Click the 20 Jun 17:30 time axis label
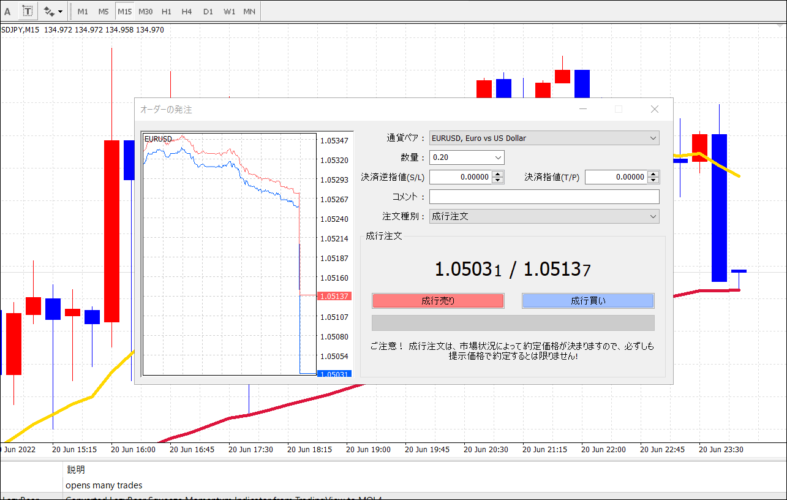Screen dimensions: 787x500 click(x=250, y=449)
